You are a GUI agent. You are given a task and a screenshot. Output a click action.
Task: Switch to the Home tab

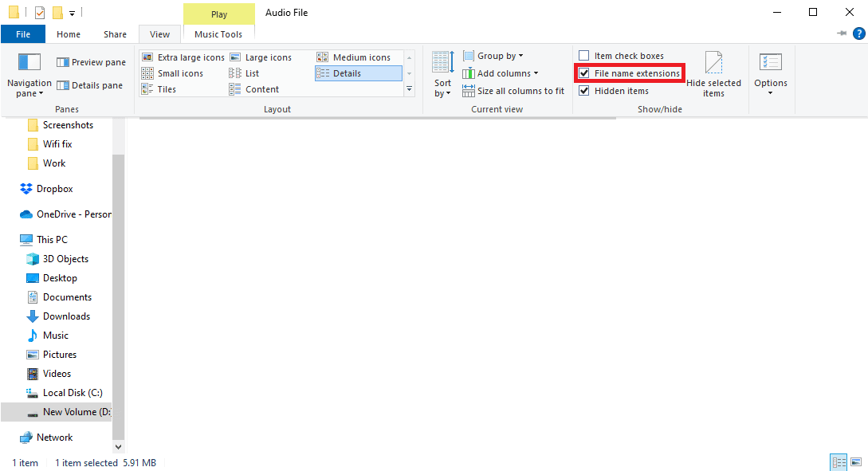pyautogui.click(x=69, y=34)
